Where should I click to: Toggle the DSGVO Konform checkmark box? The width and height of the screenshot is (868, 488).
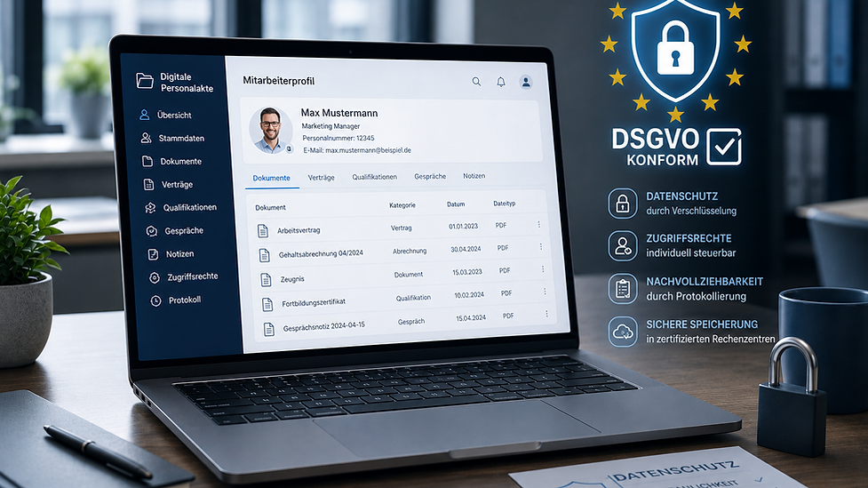click(x=724, y=147)
